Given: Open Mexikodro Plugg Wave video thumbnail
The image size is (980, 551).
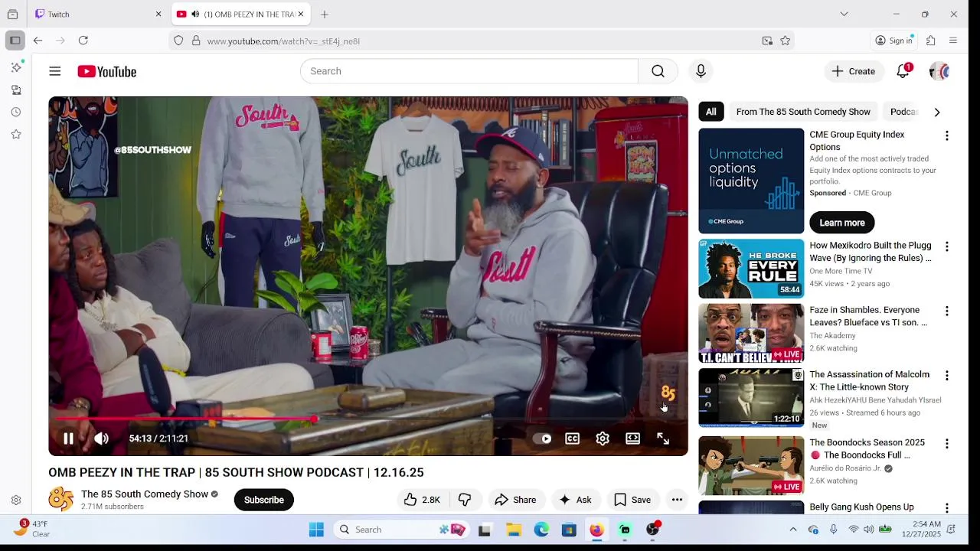Looking at the screenshot, I should point(751,269).
